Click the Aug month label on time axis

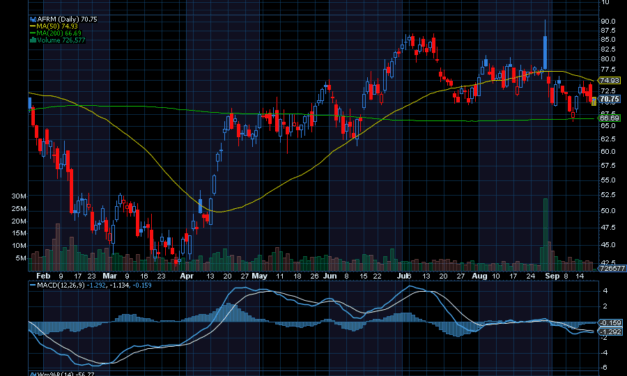pos(479,276)
